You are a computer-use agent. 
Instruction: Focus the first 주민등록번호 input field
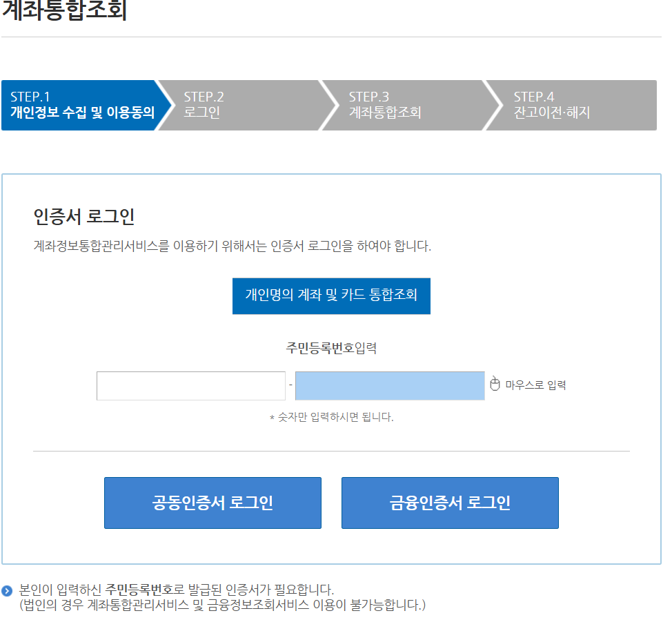click(191, 386)
